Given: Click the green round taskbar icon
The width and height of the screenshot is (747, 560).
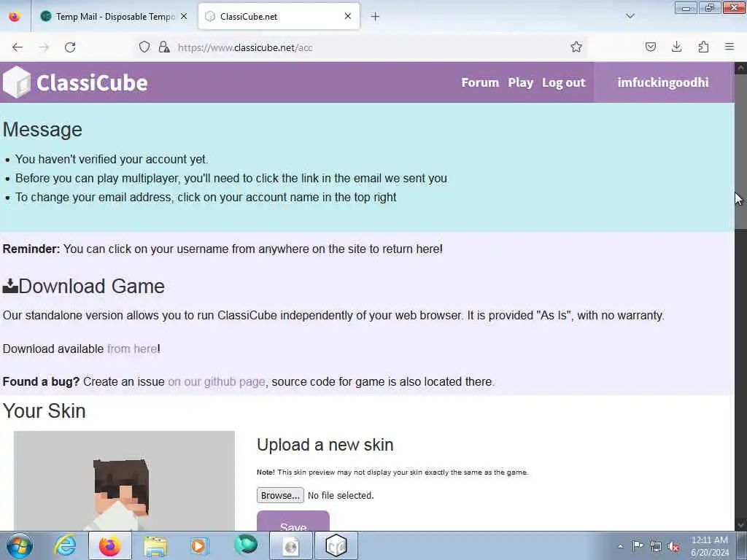Looking at the screenshot, I should click(245, 545).
